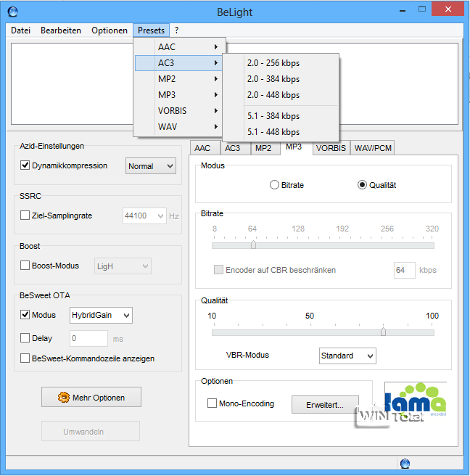Open the Dynamikkompression Normal dropdown
Viewport: 470px width, 476px height.
[x=151, y=166]
